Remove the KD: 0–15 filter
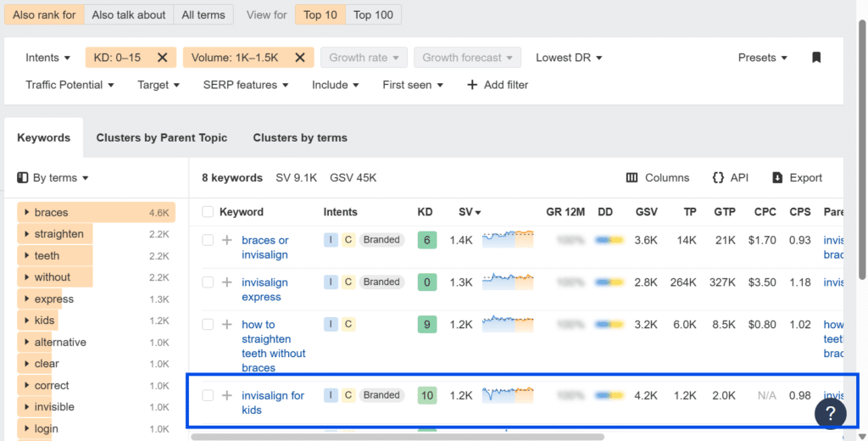The width and height of the screenshot is (868, 441). (x=162, y=58)
